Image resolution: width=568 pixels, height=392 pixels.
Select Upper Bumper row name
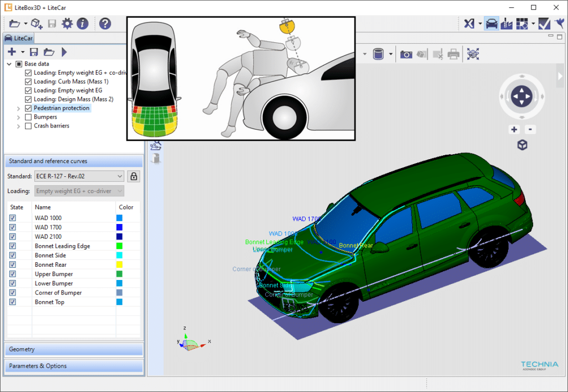coord(54,274)
